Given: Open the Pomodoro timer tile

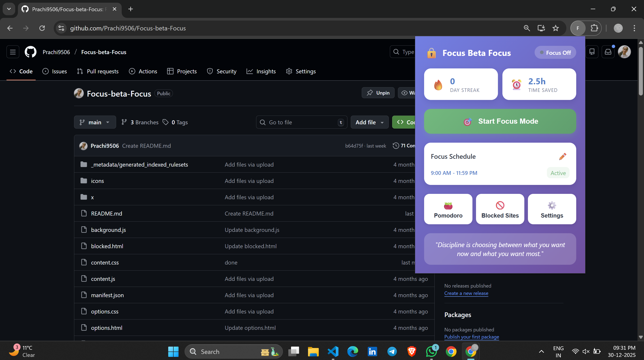Looking at the screenshot, I should click(448, 209).
